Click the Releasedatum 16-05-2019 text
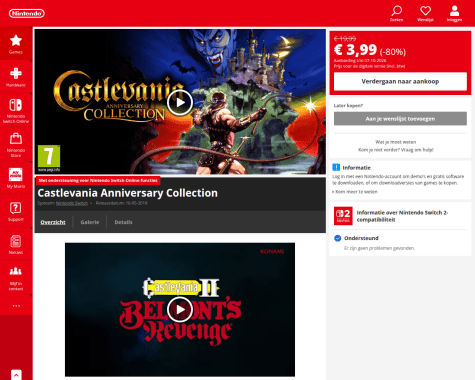Screen dimensions: 475x380 (121, 203)
